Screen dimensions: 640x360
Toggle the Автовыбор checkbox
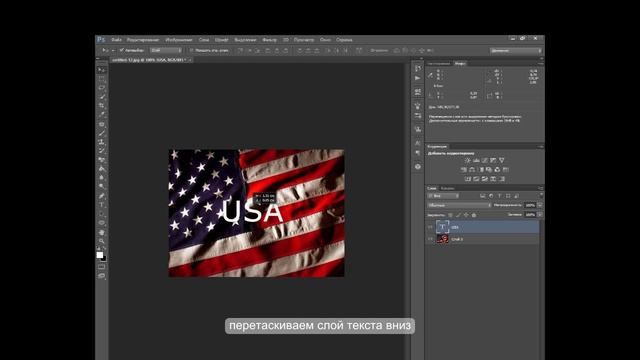[x=121, y=50]
